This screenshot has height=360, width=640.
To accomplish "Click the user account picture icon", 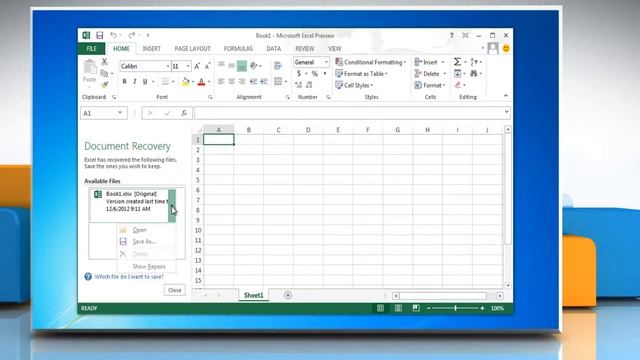I will (493, 49).
